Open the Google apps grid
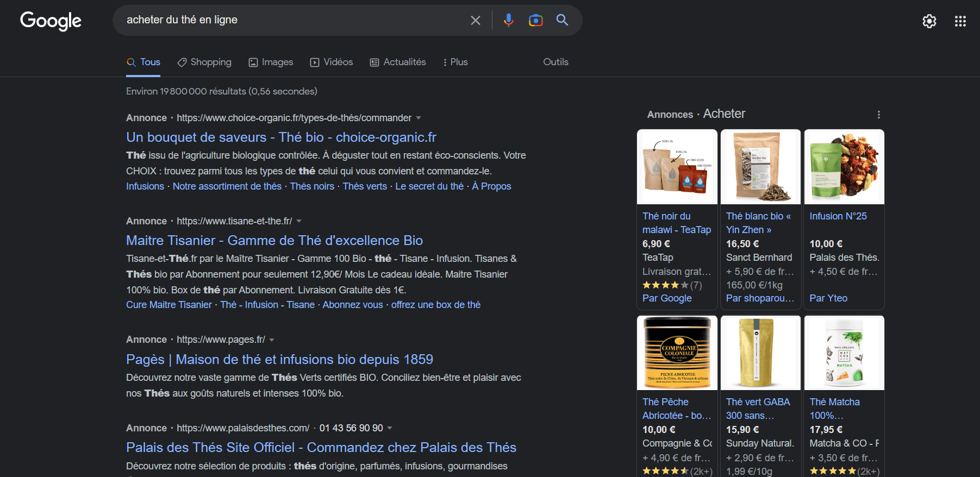This screenshot has width=980, height=477. tap(960, 21)
